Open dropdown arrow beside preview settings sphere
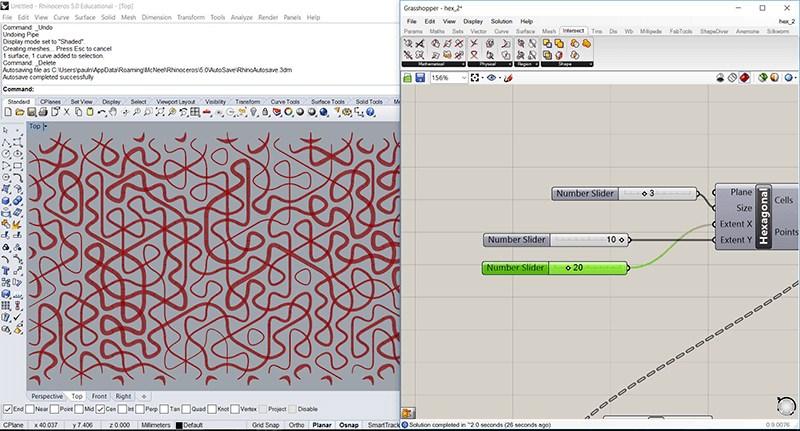The height and width of the screenshot is (431, 800). click(796, 78)
